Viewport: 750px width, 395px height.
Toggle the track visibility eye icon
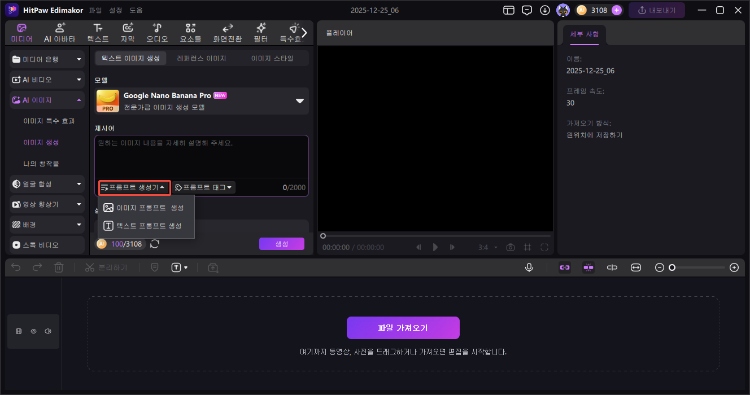click(33, 331)
